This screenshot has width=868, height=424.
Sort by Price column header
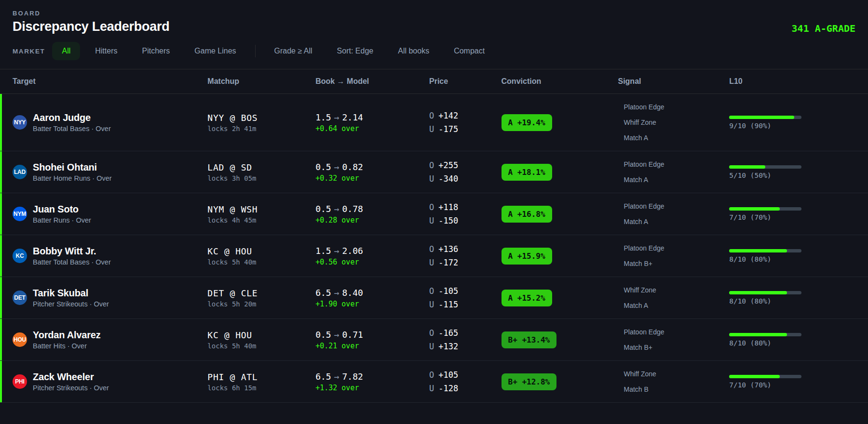tap(438, 81)
